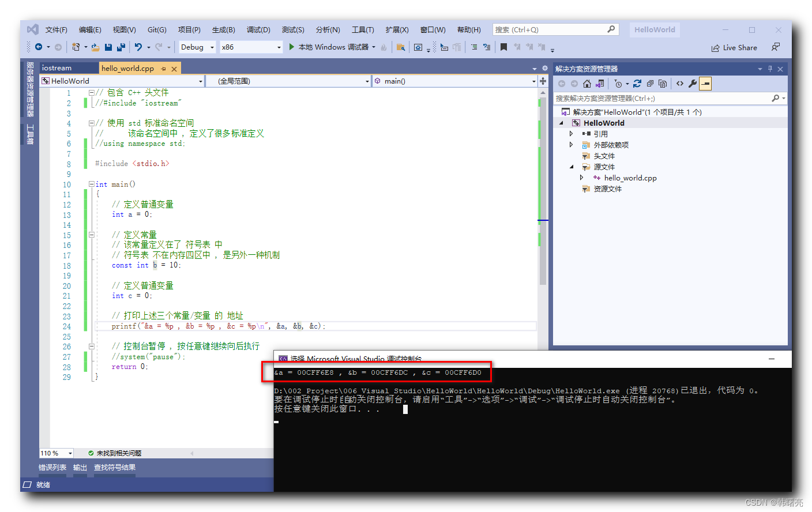This screenshot has height=512, width=812.
Task: Expand the 外部依赖项 node
Action: [x=571, y=145]
